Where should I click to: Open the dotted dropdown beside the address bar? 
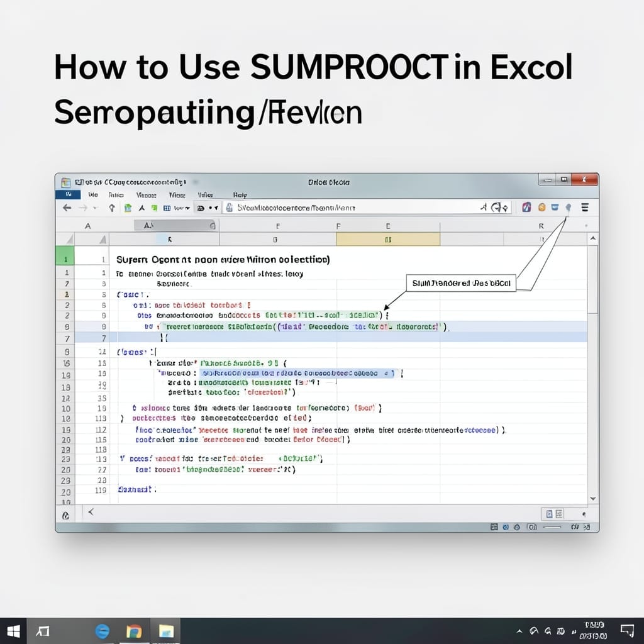coord(213,208)
